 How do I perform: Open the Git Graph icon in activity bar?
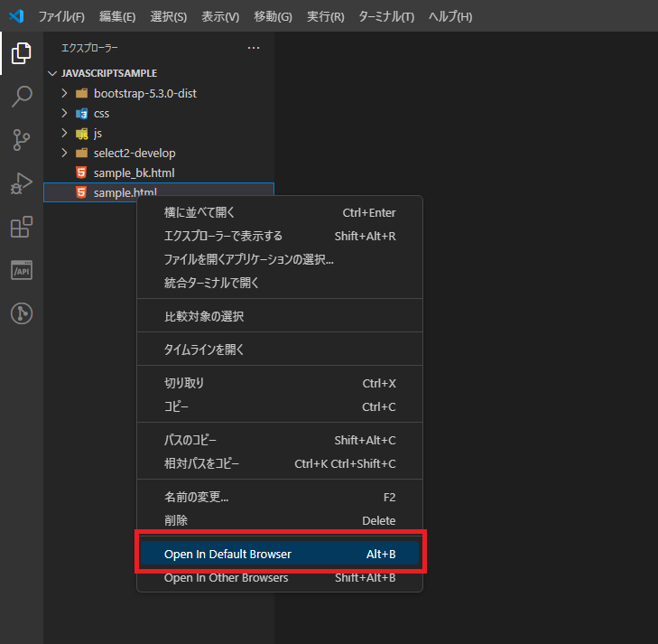click(x=21, y=313)
